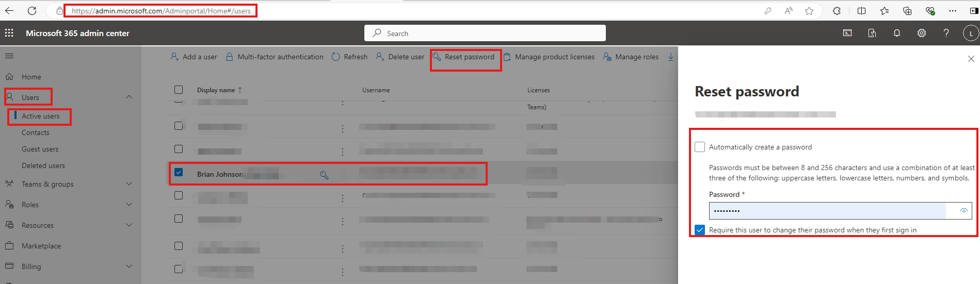Open the notifications bell
This screenshot has width=980, height=284.
tap(897, 33)
